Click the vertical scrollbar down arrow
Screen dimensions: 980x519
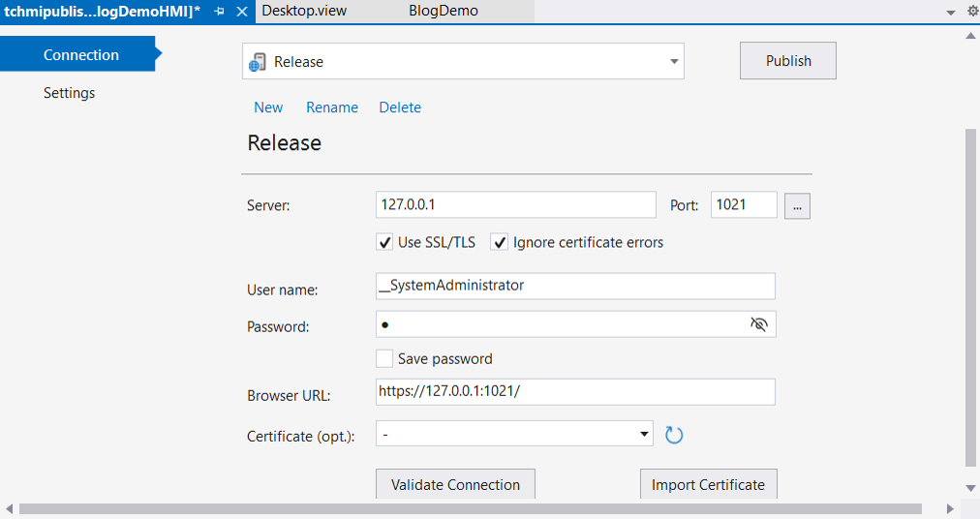pyautogui.click(x=970, y=488)
